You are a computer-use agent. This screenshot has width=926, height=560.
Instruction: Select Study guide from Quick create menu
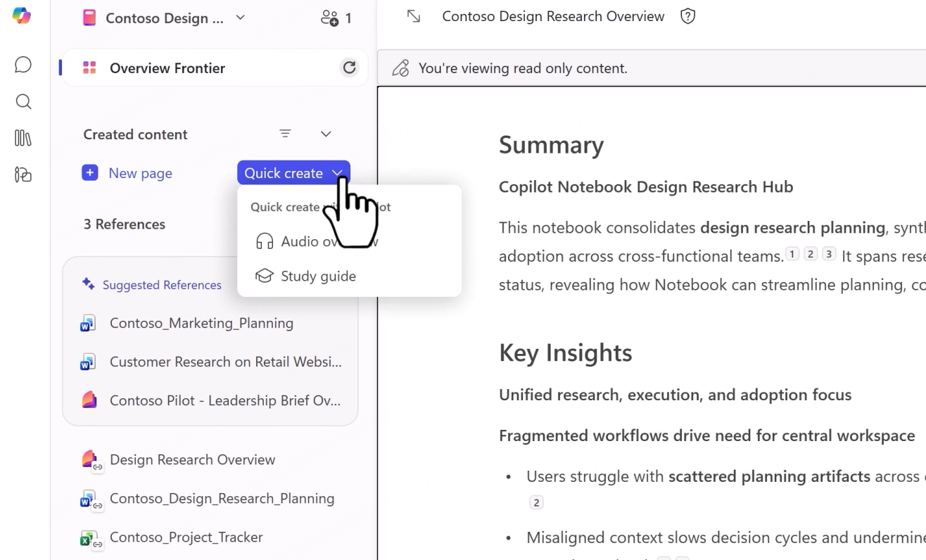click(x=349, y=276)
